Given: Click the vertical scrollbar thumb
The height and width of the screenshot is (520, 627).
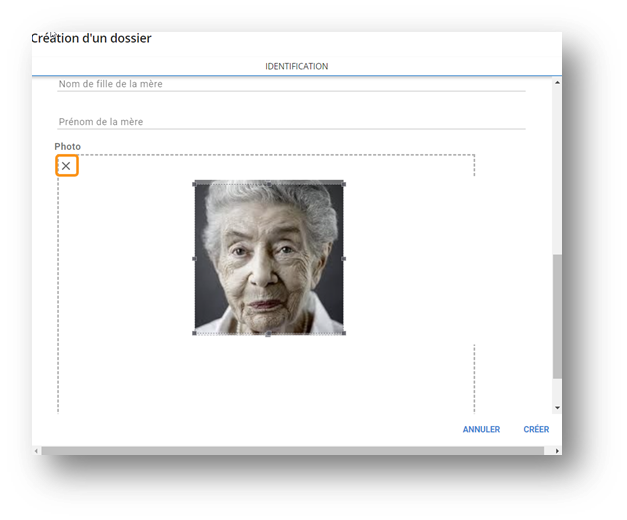Looking at the screenshot, I should (557, 315).
